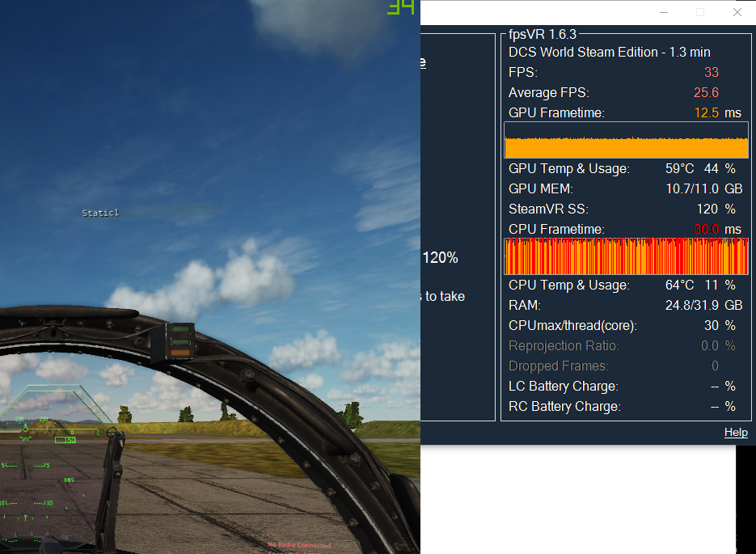The image size is (756, 554).
Task: Open the Help link in fpsVR
Action: [x=736, y=432]
